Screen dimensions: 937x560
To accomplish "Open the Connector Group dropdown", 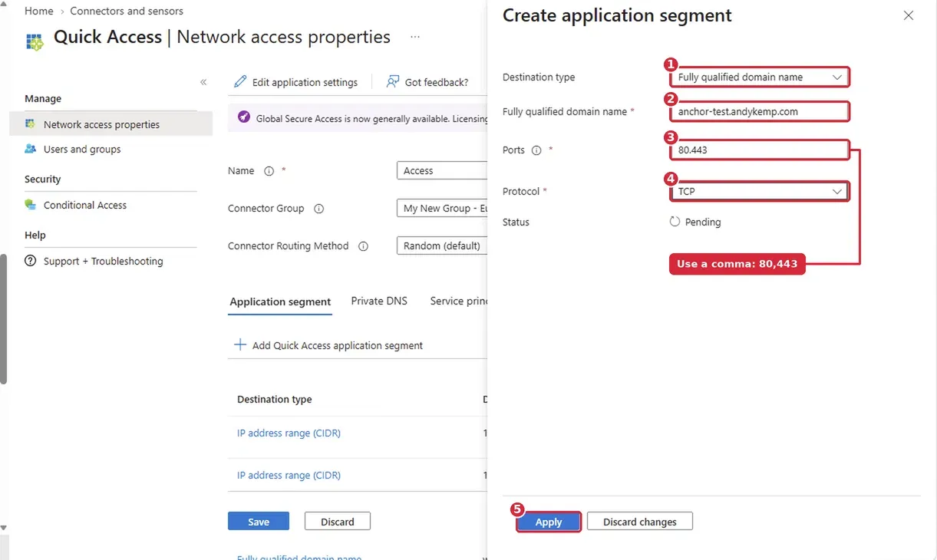I will pos(442,209).
